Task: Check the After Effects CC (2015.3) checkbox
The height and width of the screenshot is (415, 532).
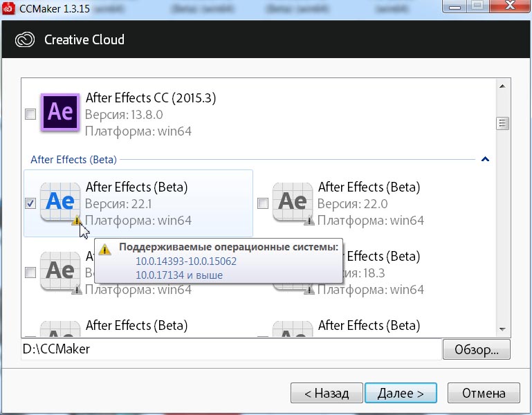Action: [x=30, y=114]
